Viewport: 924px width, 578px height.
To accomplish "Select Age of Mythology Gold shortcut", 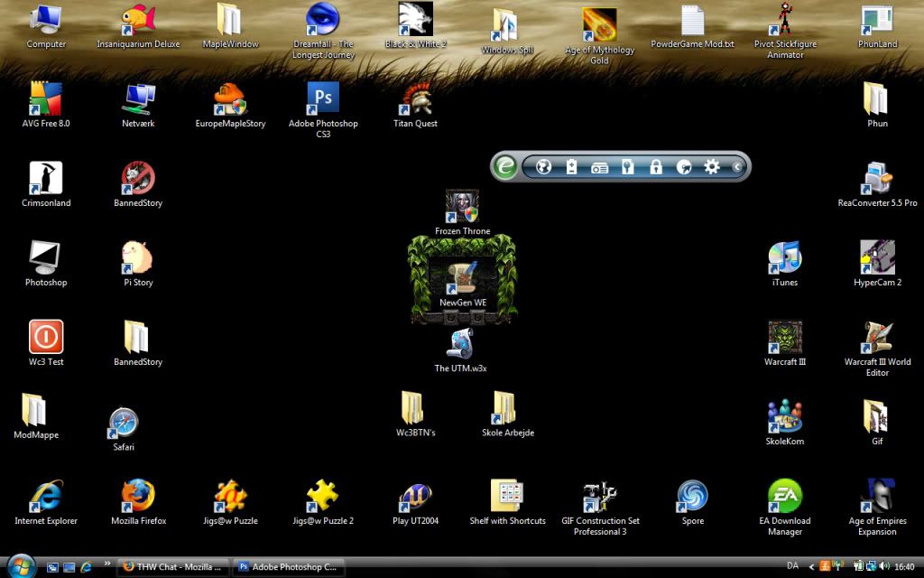I will click(599, 35).
